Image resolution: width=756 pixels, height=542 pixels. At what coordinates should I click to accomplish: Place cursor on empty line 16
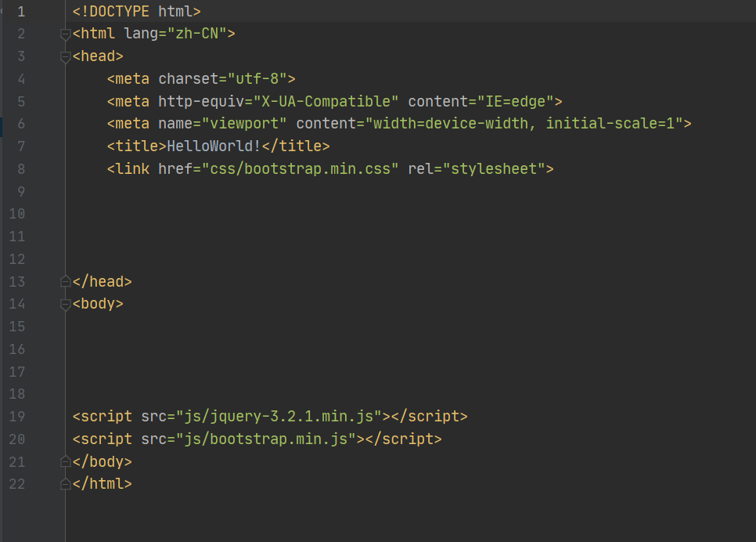(410, 349)
